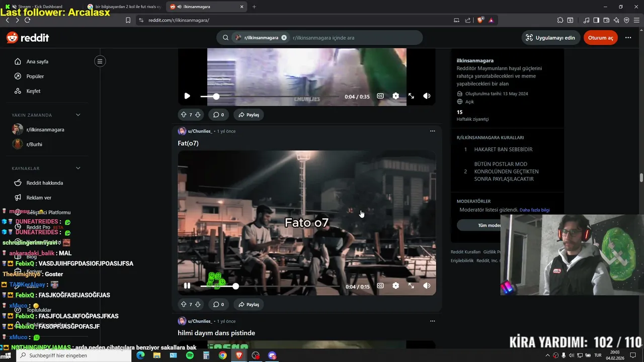Open Microsoft Edge from taskbar
644x362 pixels.
pos(140,355)
